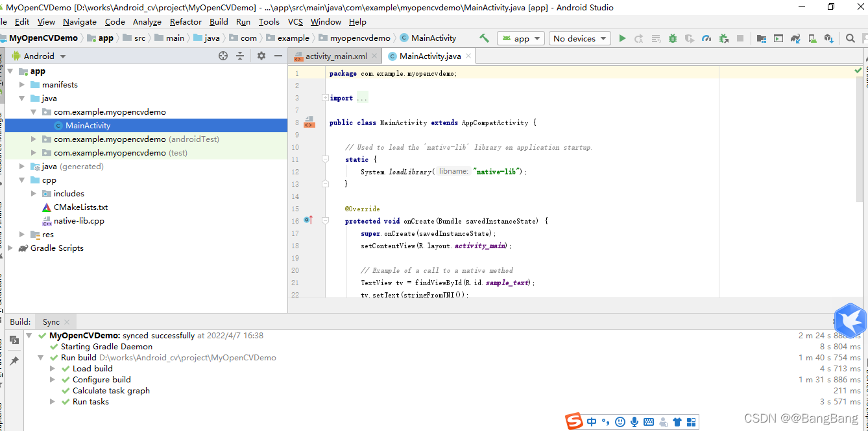Open the Android project view dropdown
The image size is (868, 431).
(x=39, y=56)
